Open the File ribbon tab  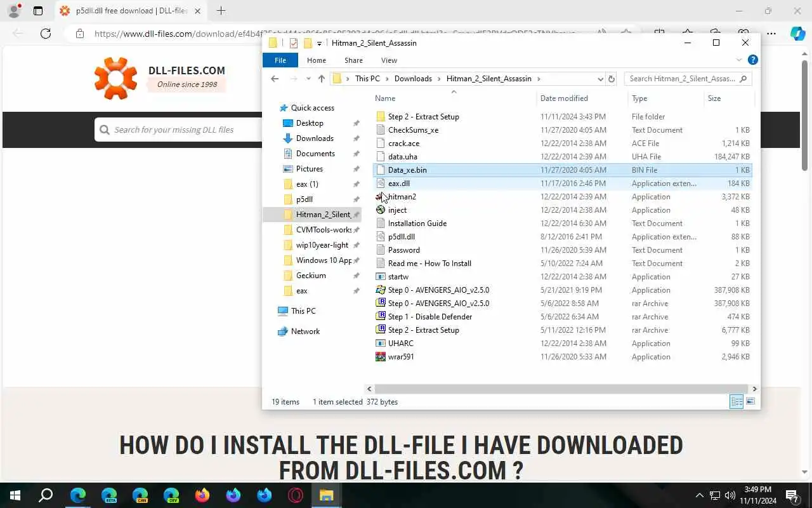pos(280,60)
